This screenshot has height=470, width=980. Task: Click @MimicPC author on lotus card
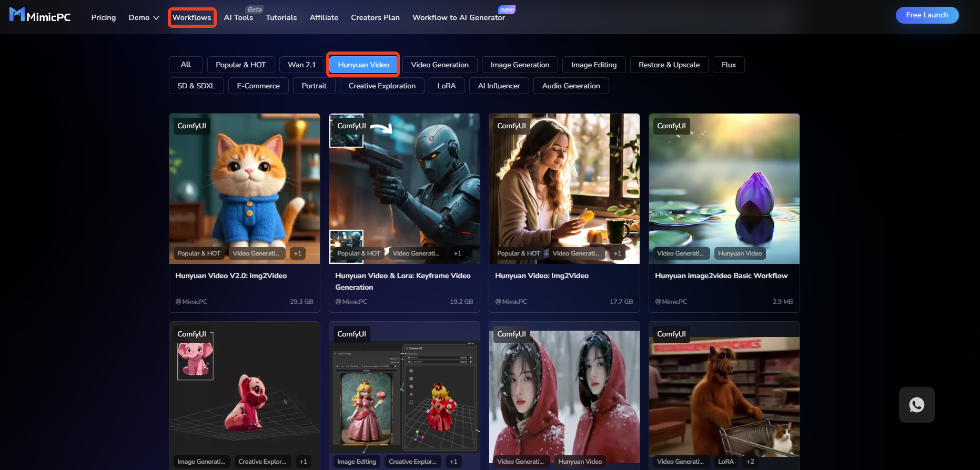tap(671, 302)
